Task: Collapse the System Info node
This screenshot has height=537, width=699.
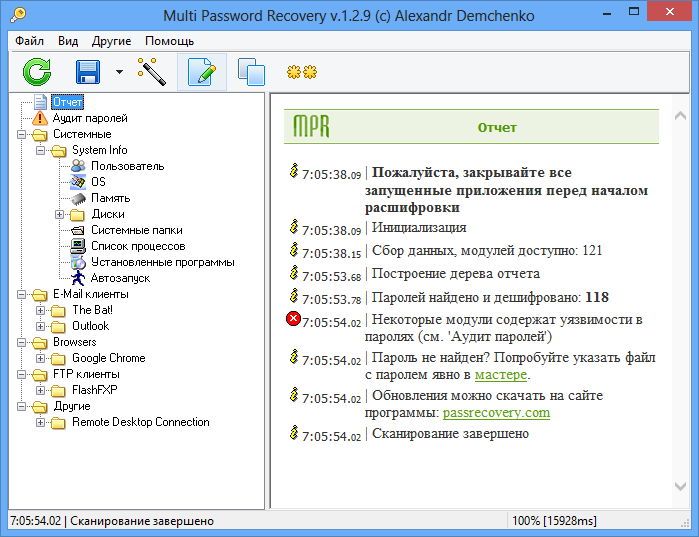Action: 40,150
